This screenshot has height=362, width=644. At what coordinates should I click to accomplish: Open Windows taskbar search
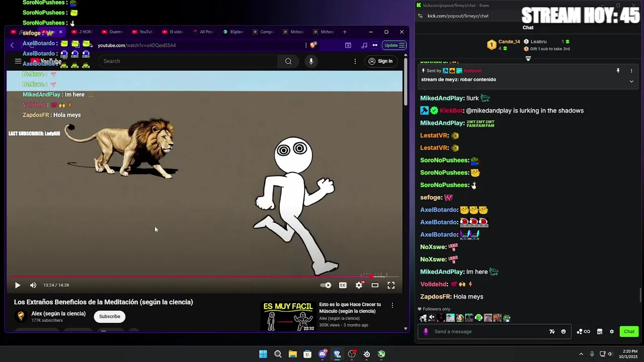tap(278, 354)
